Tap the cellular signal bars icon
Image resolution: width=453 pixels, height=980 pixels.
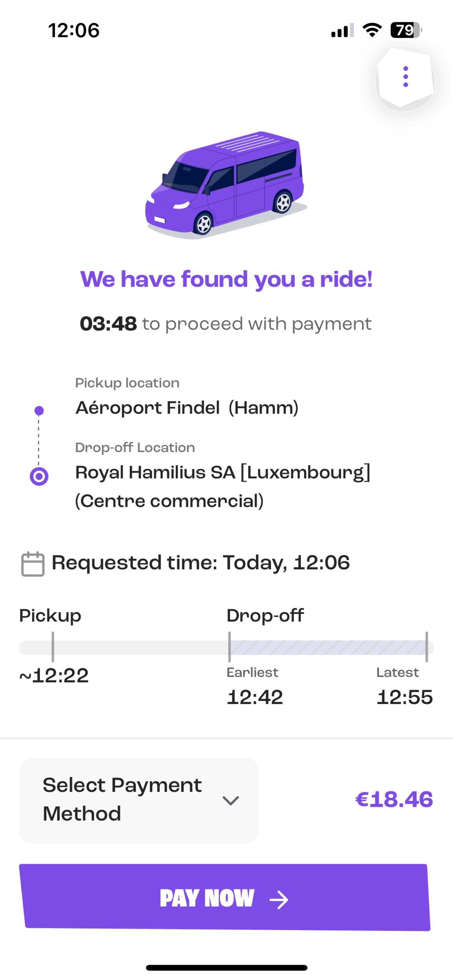tap(342, 30)
